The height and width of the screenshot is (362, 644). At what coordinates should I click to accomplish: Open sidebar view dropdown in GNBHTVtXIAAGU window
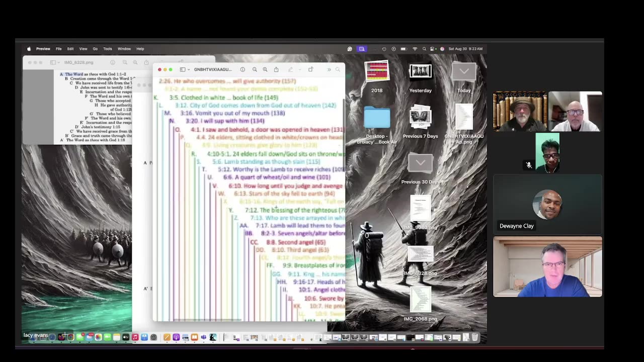tap(188, 69)
